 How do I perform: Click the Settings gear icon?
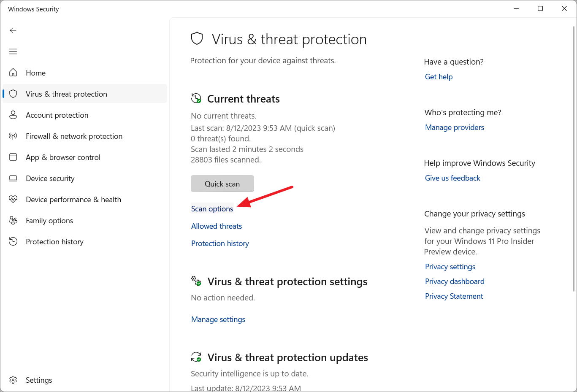pos(13,380)
